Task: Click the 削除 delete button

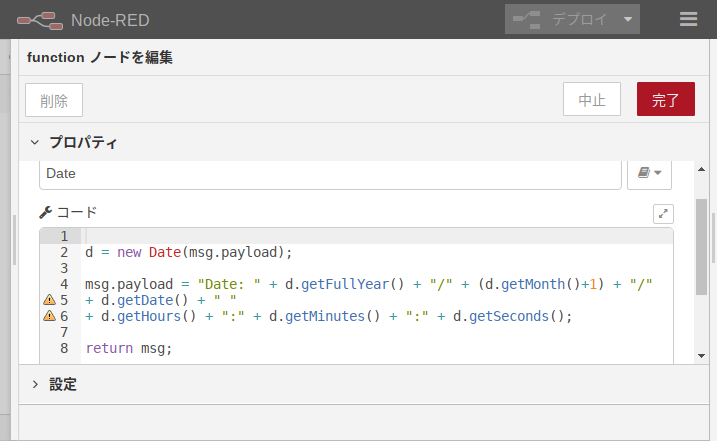Action: click(54, 100)
